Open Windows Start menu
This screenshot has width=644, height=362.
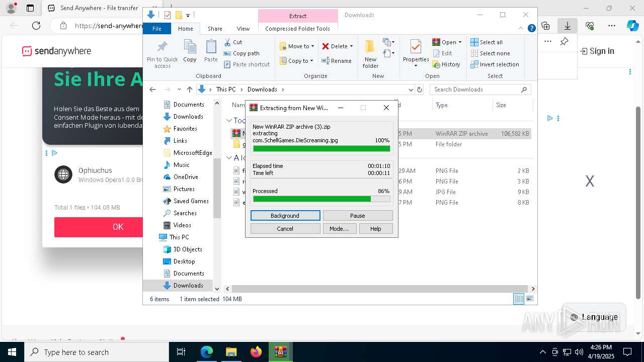click(12, 352)
